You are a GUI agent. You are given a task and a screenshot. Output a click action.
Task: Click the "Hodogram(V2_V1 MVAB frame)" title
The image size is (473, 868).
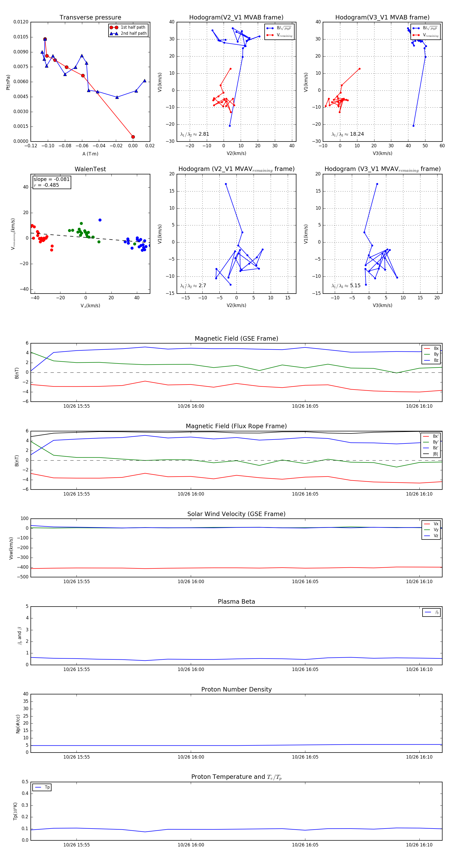(x=236, y=18)
